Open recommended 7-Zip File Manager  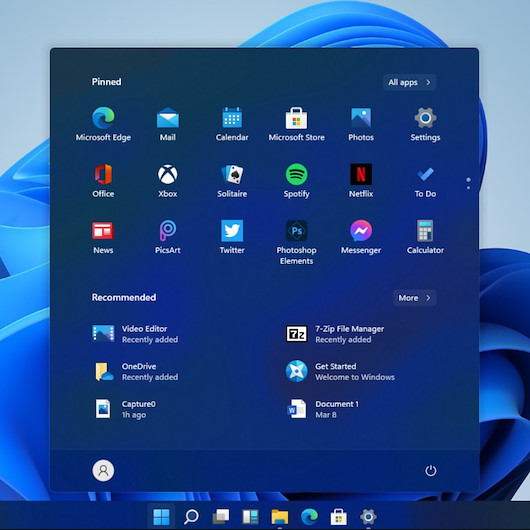pos(335,334)
